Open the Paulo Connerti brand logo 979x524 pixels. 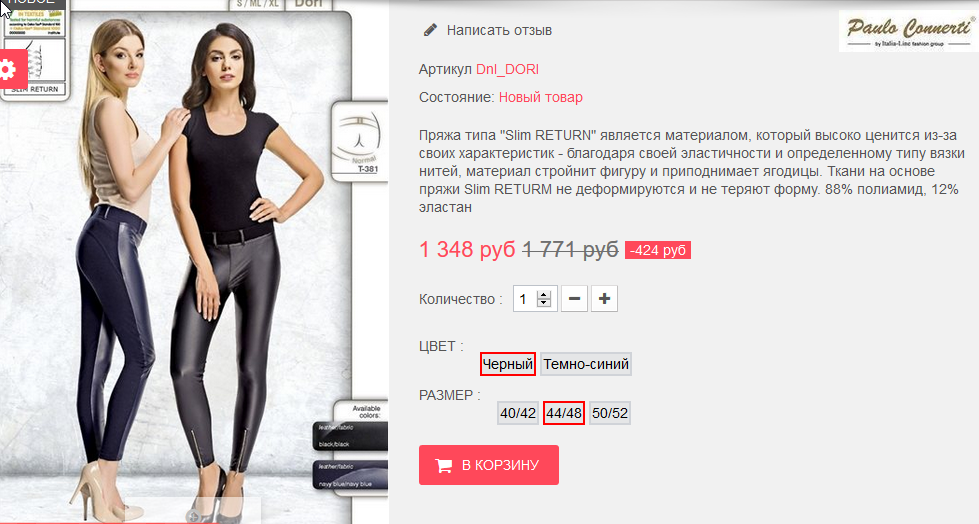coord(908,32)
